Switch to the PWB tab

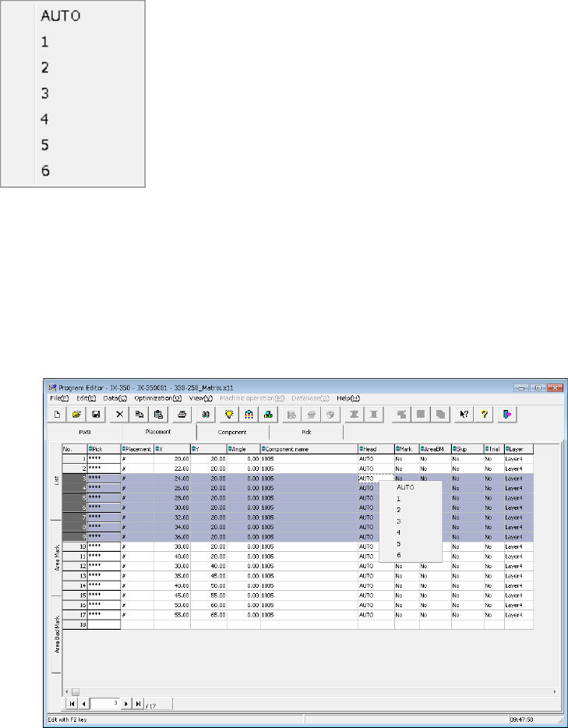pyautogui.click(x=84, y=432)
